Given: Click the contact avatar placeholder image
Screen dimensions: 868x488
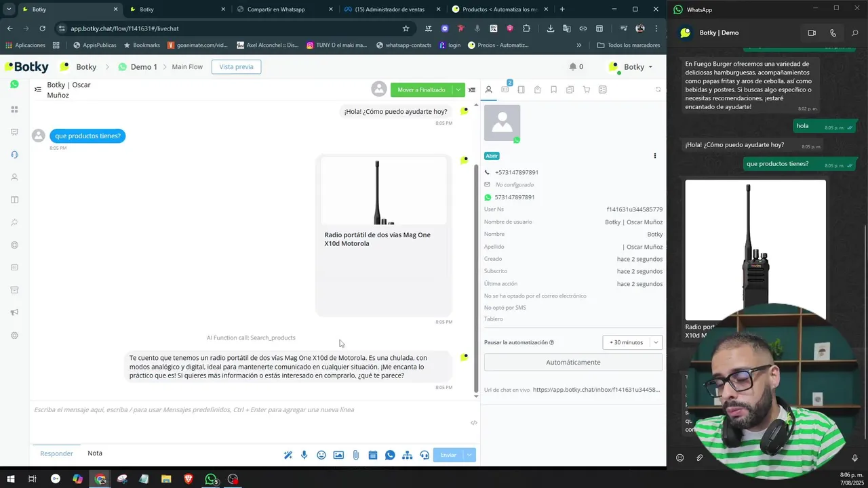Looking at the screenshot, I should [x=502, y=123].
